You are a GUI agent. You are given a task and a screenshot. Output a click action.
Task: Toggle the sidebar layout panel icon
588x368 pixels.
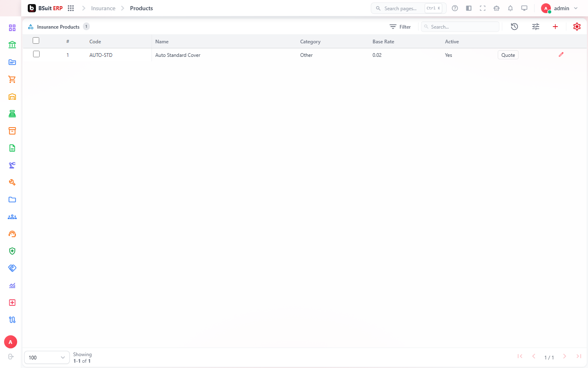click(x=469, y=8)
